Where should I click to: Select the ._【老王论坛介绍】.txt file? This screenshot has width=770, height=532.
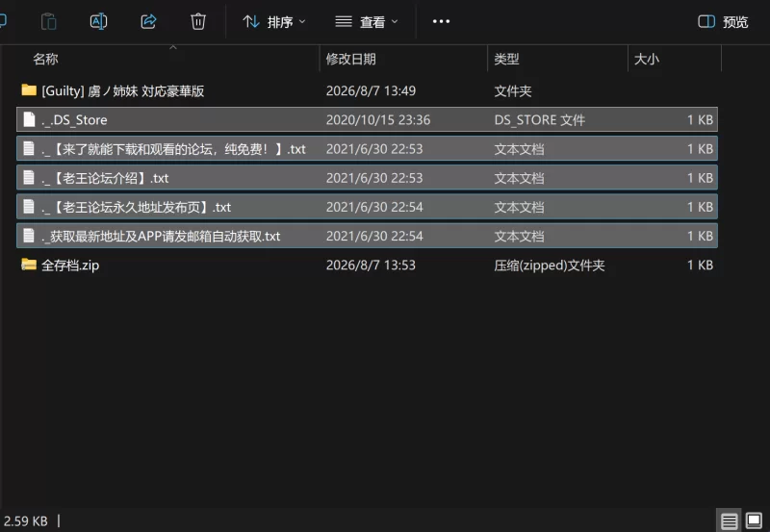coord(367,178)
